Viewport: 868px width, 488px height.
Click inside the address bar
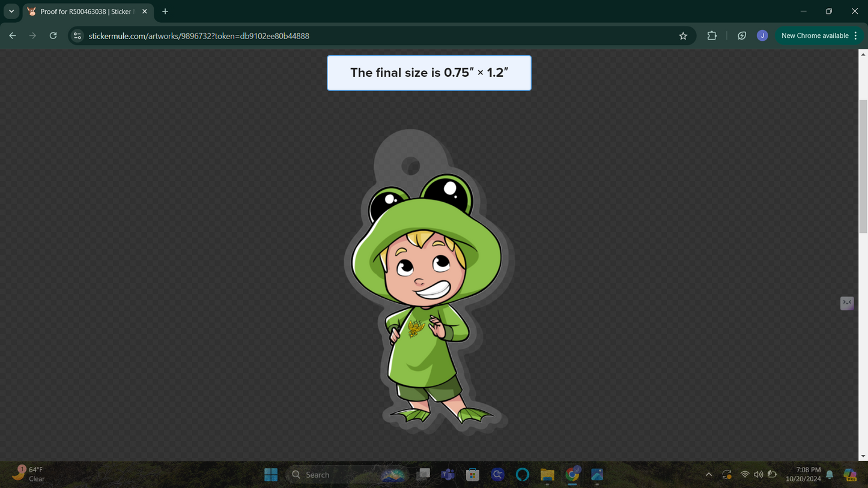click(x=360, y=35)
